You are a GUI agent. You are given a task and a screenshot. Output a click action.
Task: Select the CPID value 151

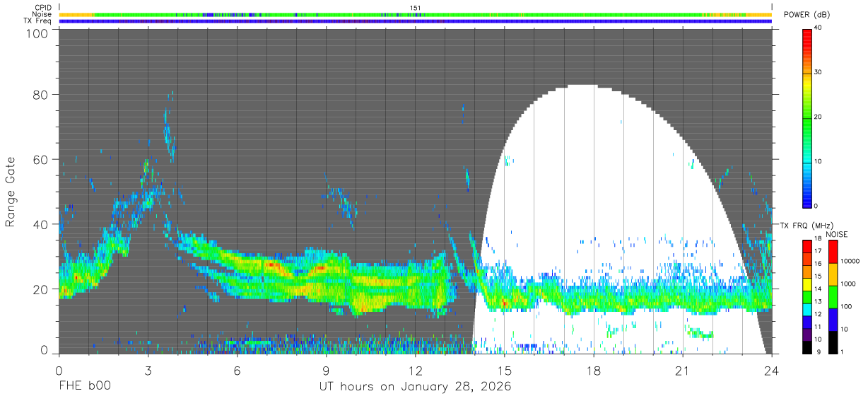[415, 8]
